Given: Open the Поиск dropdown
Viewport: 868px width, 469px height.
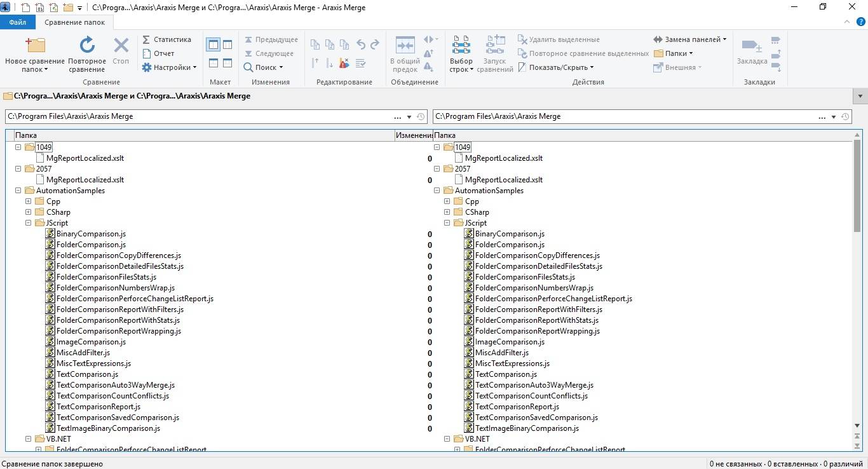Looking at the screenshot, I should tap(263, 67).
